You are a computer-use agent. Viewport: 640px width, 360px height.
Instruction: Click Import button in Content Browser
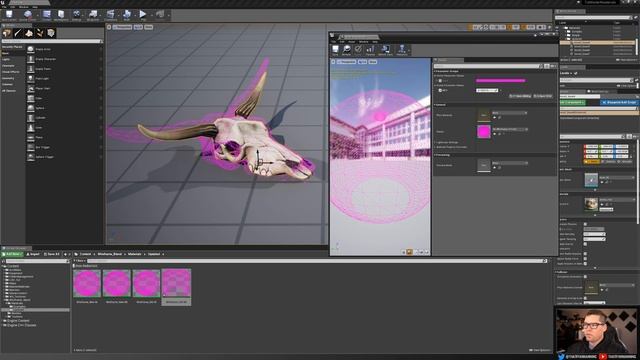[33, 254]
